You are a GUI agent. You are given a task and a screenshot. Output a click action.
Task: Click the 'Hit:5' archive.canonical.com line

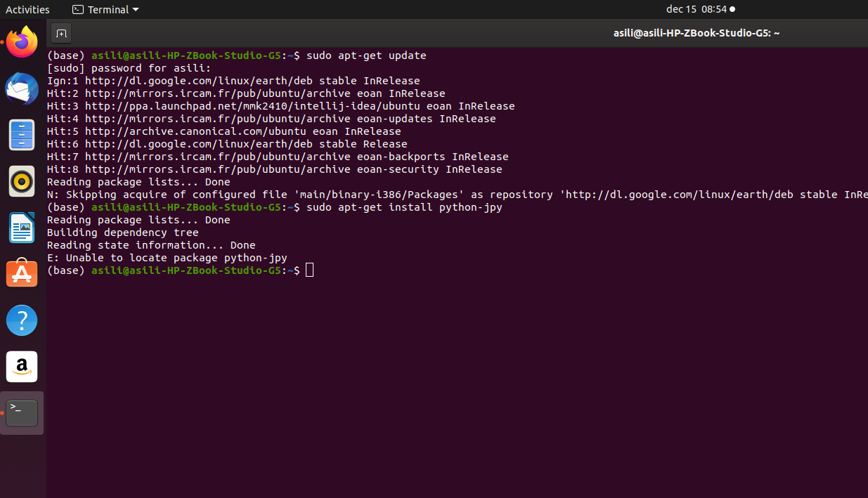tap(224, 131)
